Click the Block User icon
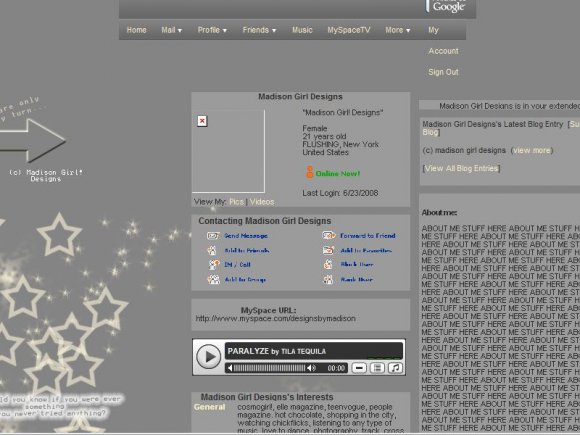Screen dimensions: 580x435 coord(328,264)
